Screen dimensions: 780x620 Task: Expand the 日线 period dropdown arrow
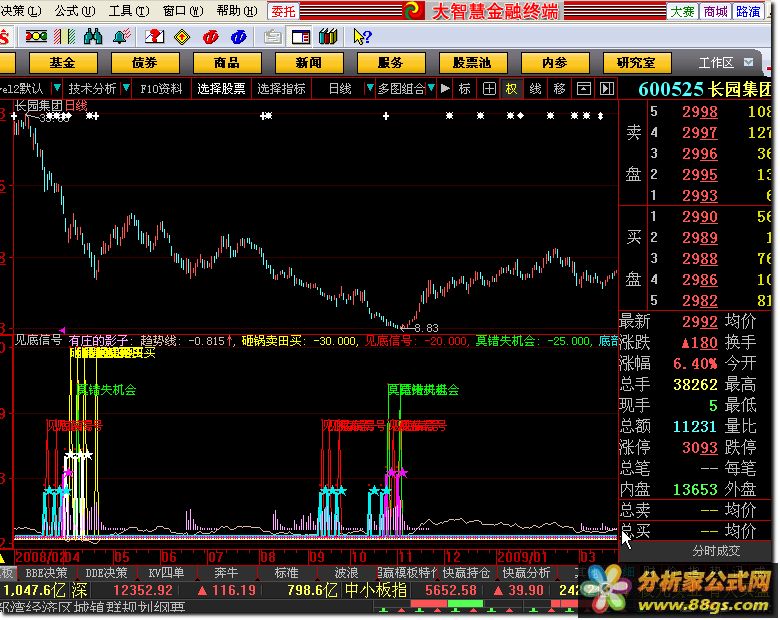point(369,89)
